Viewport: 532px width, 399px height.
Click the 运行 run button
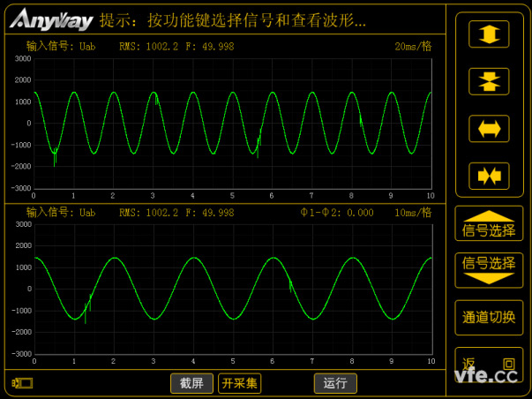(x=335, y=383)
